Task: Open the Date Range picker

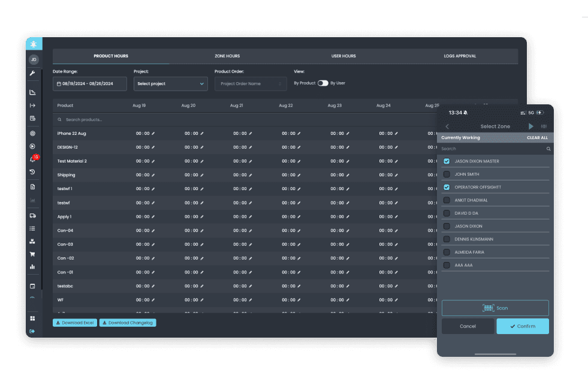Action: click(88, 83)
